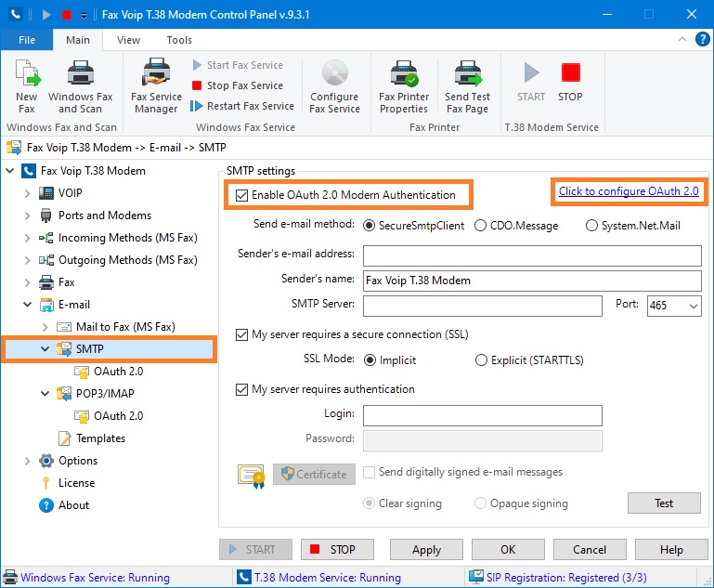The width and height of the screenshot is (714, 588).
Task: Click phone icon in title bar
Action: point(15,15)
